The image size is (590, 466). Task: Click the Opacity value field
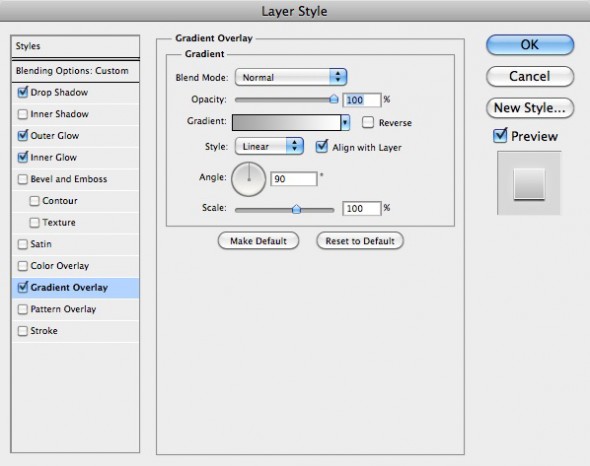[x=362, y=100]
